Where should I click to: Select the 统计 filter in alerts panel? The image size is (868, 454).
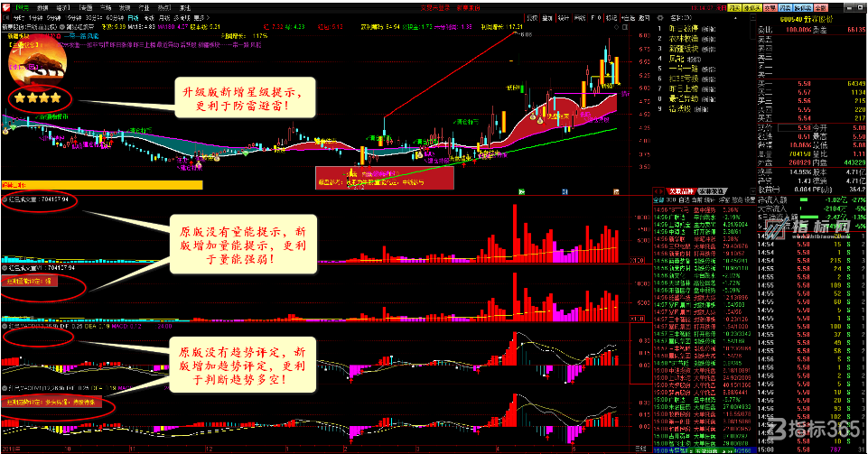(710, 199)
